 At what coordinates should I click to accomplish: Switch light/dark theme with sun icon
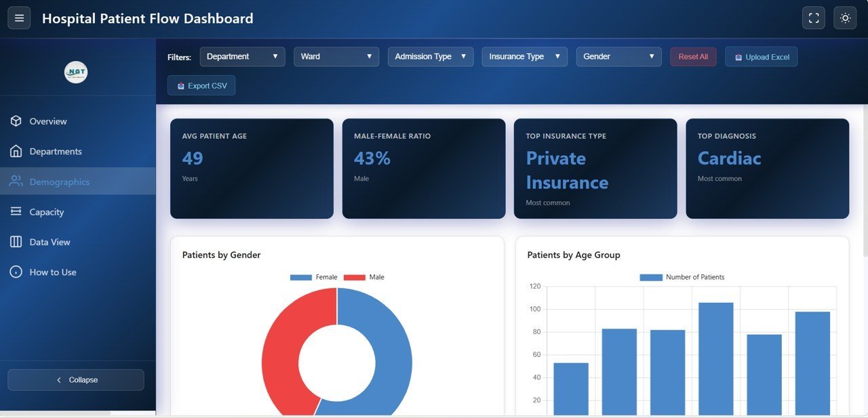(845, 18)
